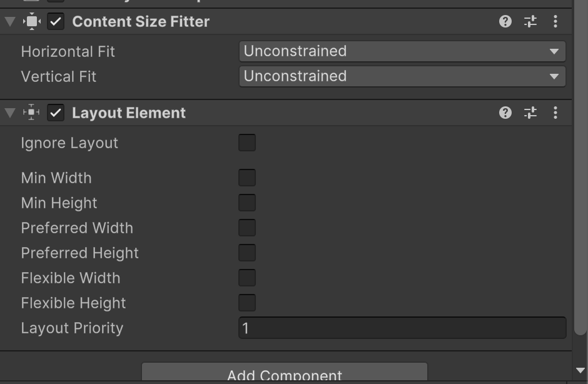Screen dimensions: 588x384
Task: Collapse the Layout Element section
Action: click(9, 113)
